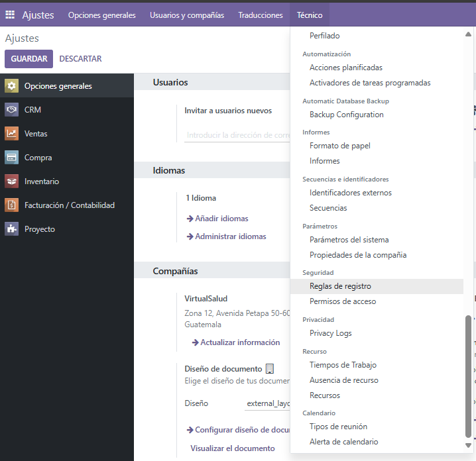476x461 pixels.
Task: Click building icon beside Diseño de documento
Action: coord(270,369)
